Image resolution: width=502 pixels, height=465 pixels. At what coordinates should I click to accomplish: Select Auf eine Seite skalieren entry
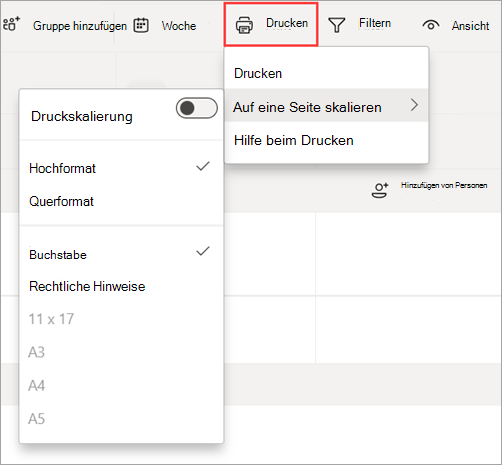coord(326,105)
